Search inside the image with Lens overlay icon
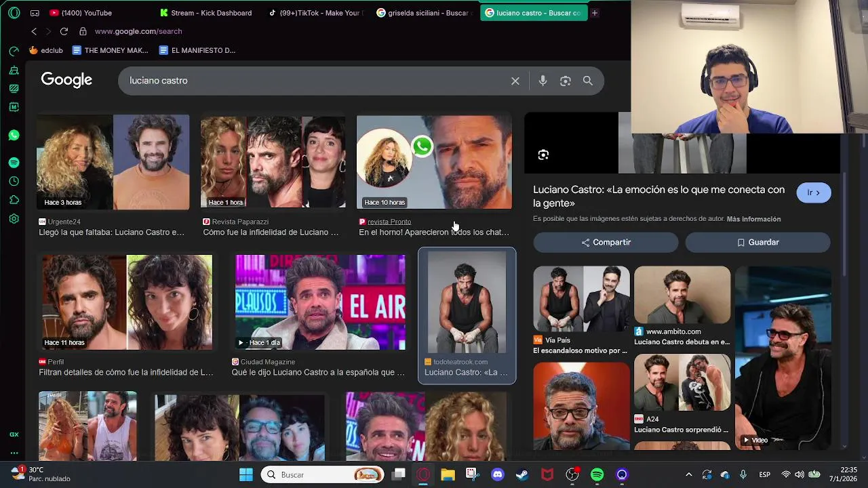The height and width of the screenshot is (488, 868). 543,155
